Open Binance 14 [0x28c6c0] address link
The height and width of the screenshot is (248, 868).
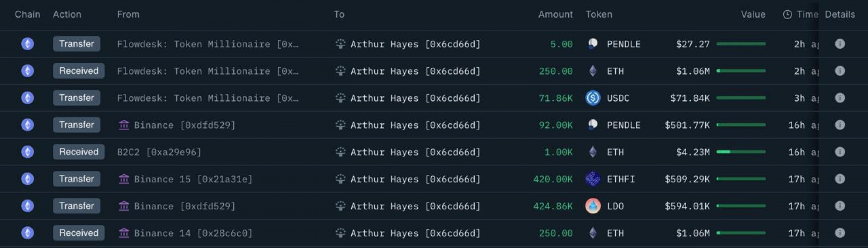point(193,233)
